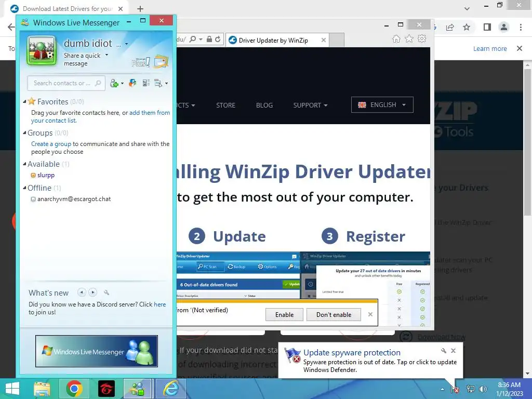Click the Show menu icon in Messenger
Screen dimensions: 532x399
(158, 83)
